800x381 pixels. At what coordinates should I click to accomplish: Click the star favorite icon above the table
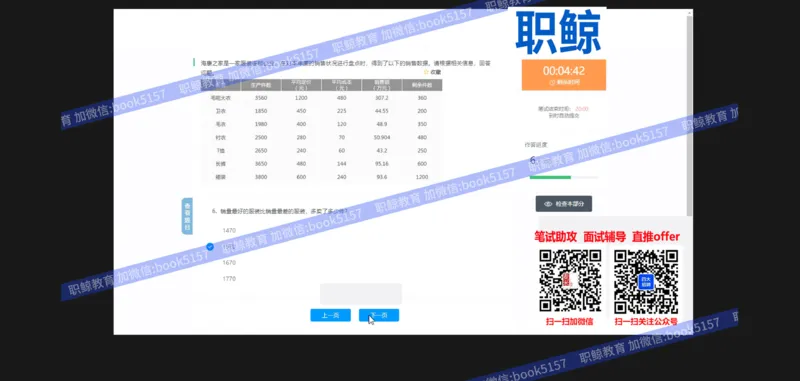click(x=426, y=72)
